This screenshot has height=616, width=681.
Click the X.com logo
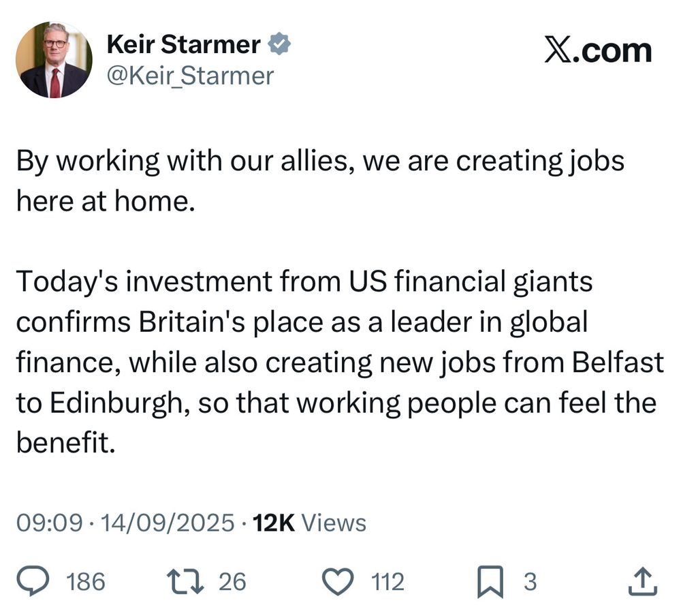(x=598, y=48)
